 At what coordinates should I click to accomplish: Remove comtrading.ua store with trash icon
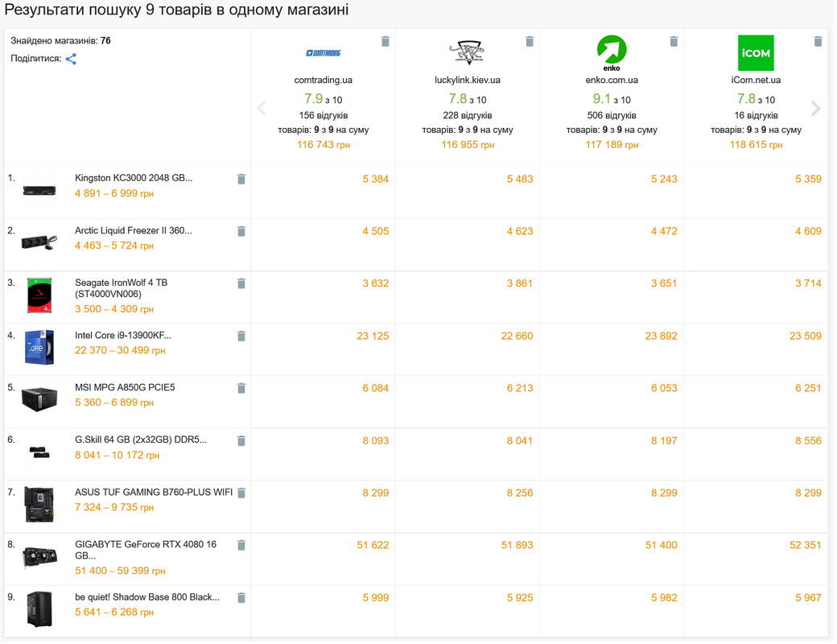(x=386, y=42)
